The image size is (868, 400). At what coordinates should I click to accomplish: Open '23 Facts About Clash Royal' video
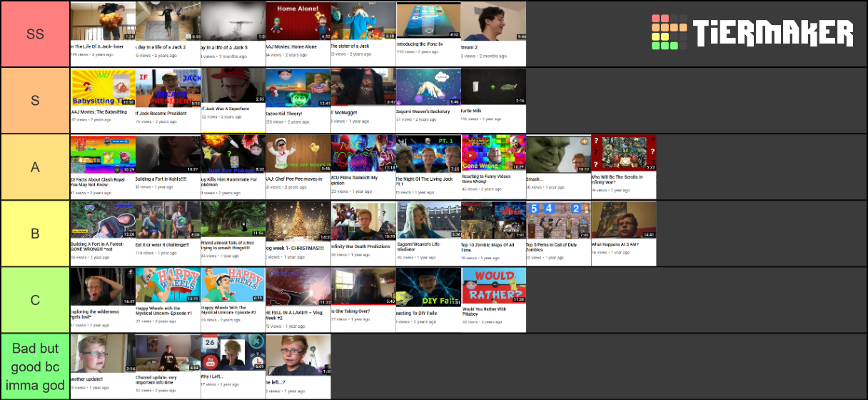tap(103, 166)
